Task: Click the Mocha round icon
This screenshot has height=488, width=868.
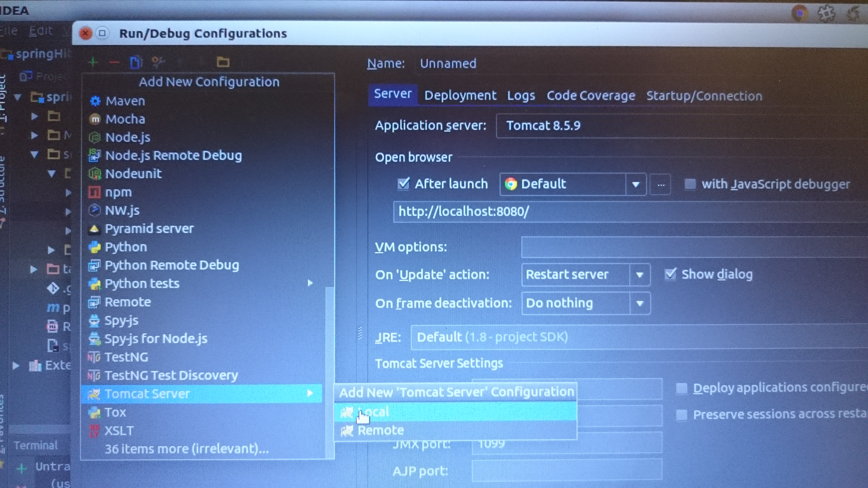Action: pos(95,119)
